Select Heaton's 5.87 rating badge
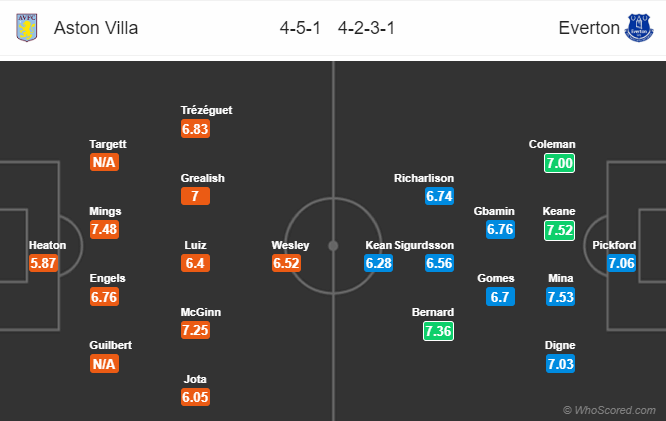 click(x=43, y=263)
